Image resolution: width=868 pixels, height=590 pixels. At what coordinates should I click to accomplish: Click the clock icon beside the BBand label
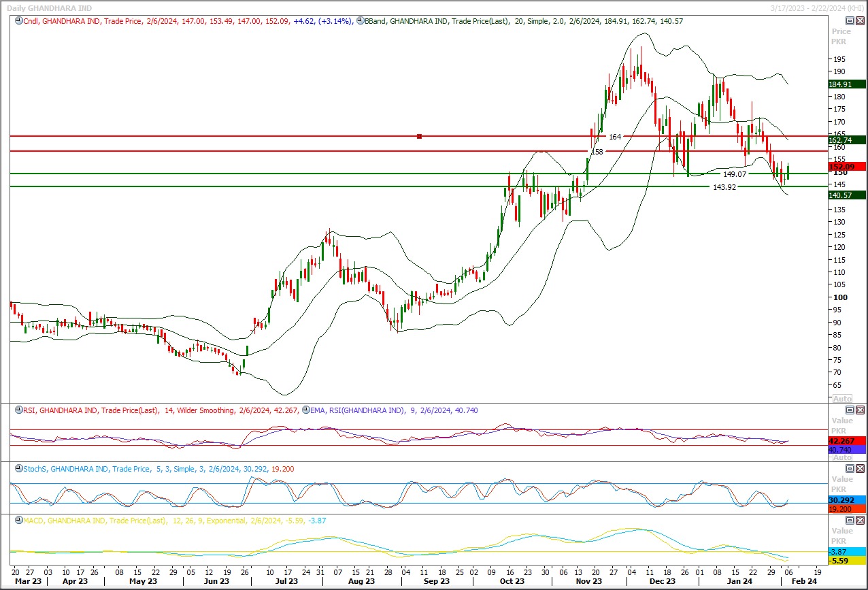coord(360,21)
